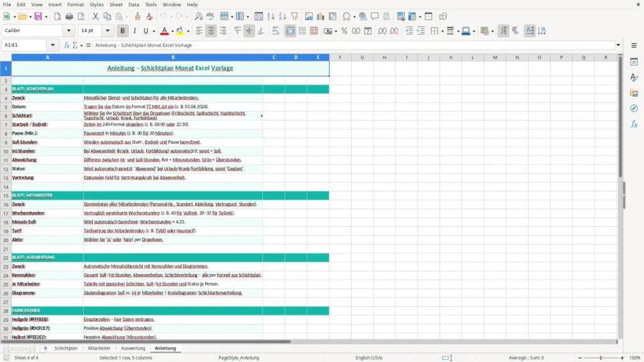The height and width of the screenshot is (362, 644).
Task: Open the Properties sidebar panel icon
Action: pos(634,62)
